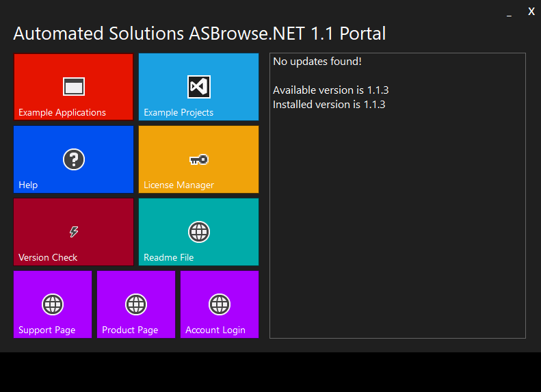
Task: Open the Example Applications label
Action: click(x=62, y=112)
